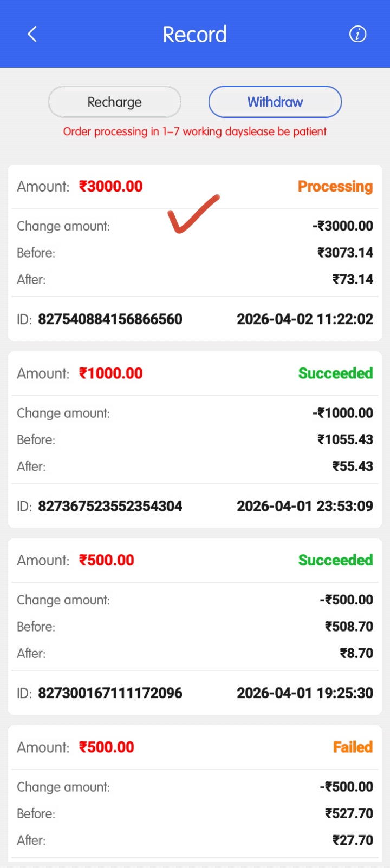This screenshot has height=868, width=390.
Task: Select order ID 827540884156866560
Action: (110, 319)
